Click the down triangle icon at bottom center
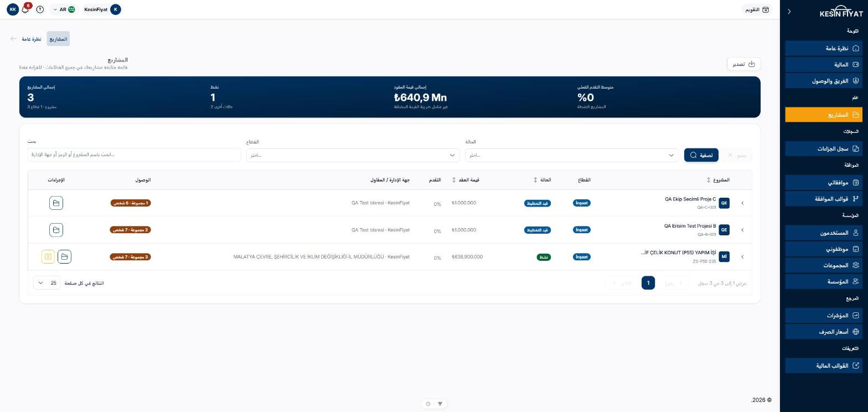 point(440,404)
